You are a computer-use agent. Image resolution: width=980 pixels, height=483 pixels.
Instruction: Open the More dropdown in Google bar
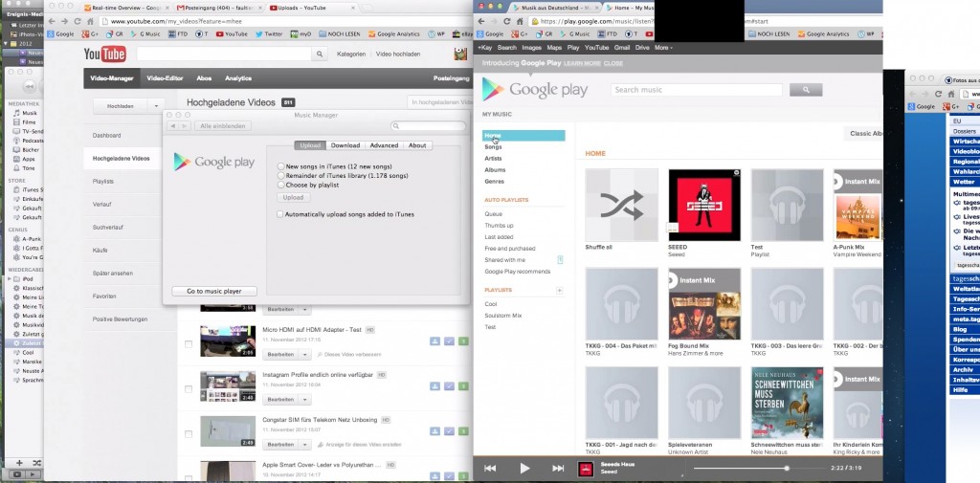(x=663, y=48)
